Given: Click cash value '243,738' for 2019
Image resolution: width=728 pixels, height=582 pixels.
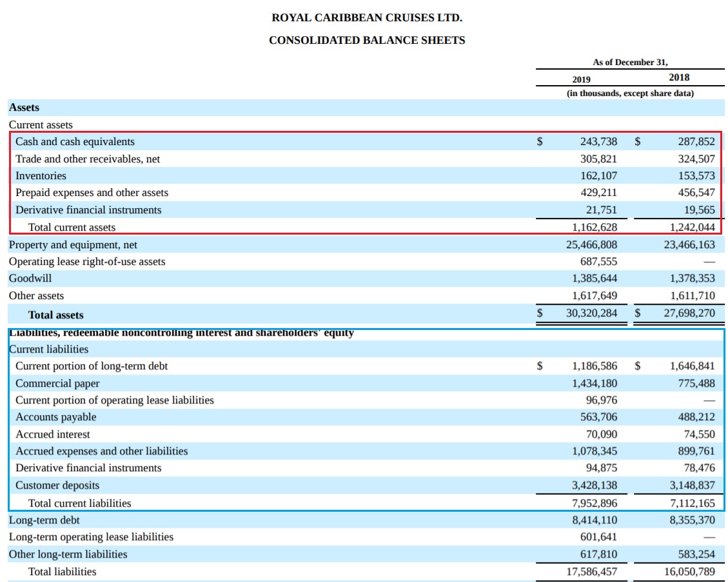Looking at the screenshot, I should (598, 142).
